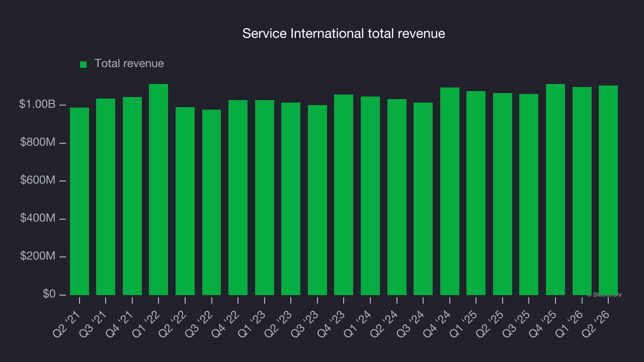Select the Q4 '25 revenue bar
Image resolution: width=644 pixels, height=362 pixels.
pyautogui.click(x=555, y=190)
